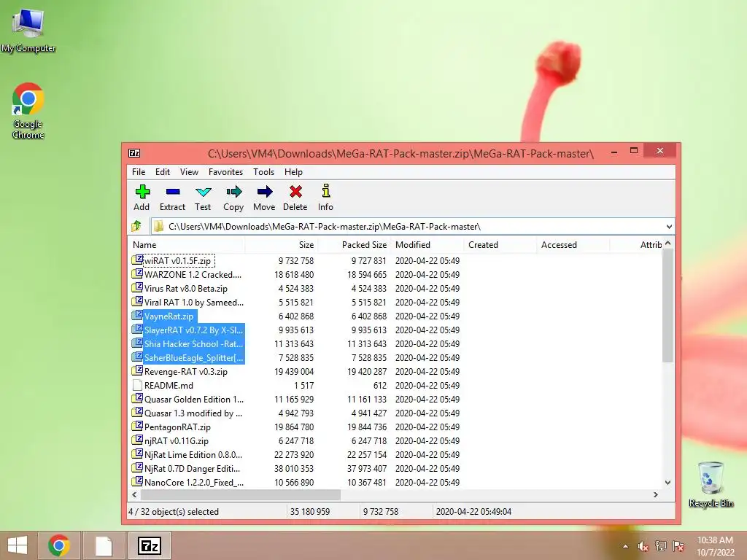Screen dimensions: 747x560
Task: Select SlayerRAT v0.7.2 file name
Action: tap(193, 330)
